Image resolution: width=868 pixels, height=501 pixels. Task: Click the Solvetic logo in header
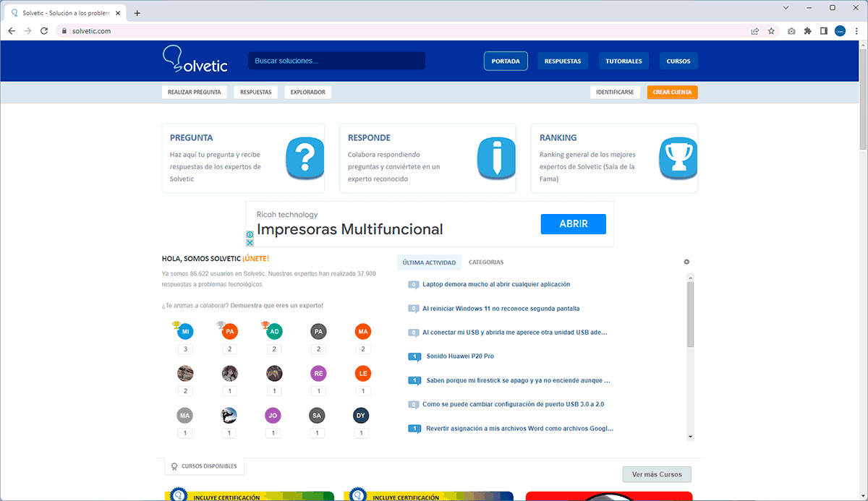pos(195,61)
